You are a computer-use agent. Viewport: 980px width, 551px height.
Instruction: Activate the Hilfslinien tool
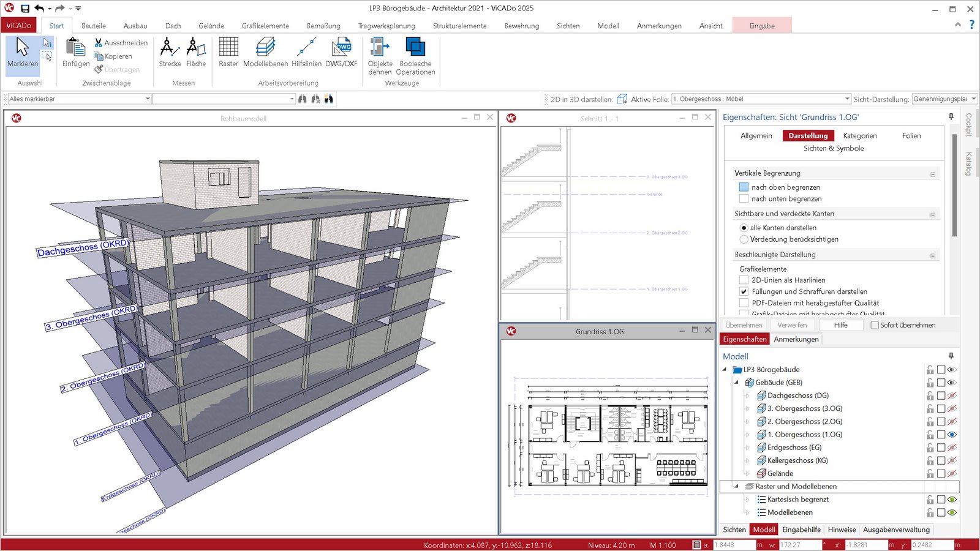[306, 52]
